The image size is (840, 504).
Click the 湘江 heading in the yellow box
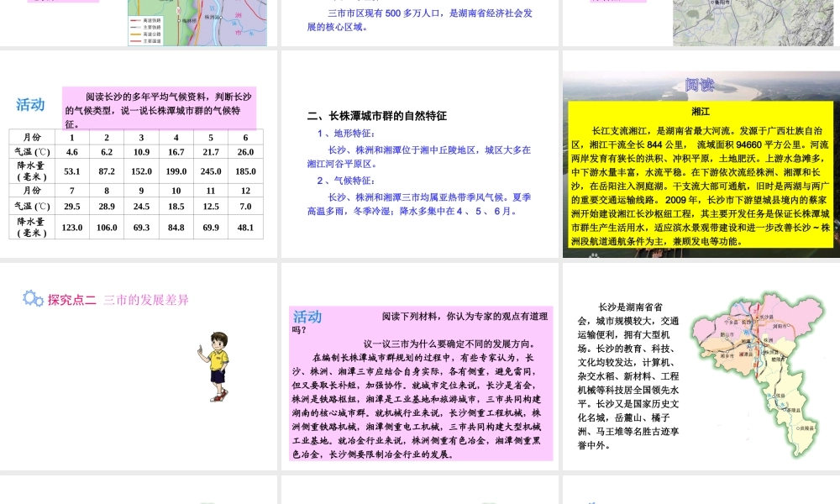click(701, 111)
